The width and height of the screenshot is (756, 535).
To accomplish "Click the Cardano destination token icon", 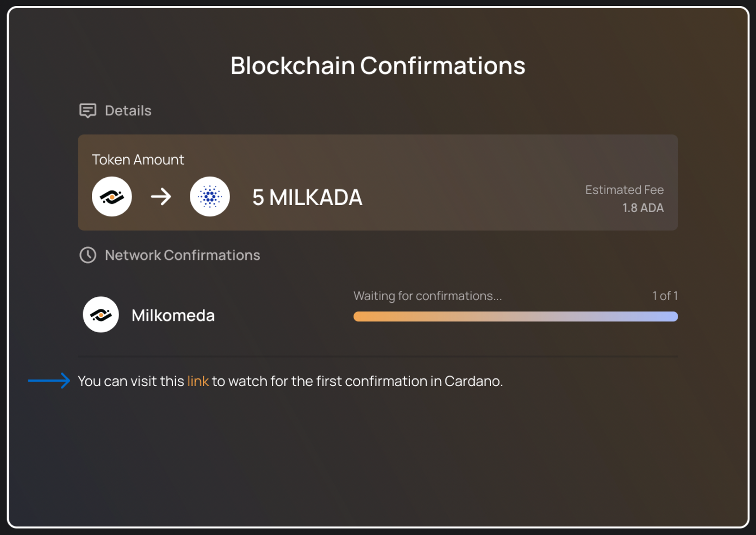I will pos(210,197).
